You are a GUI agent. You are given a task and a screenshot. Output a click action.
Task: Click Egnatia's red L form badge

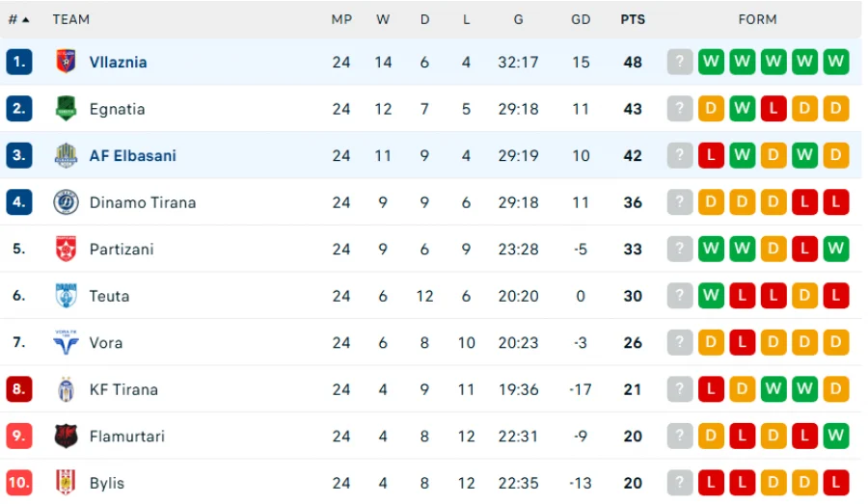pos(773,109)
